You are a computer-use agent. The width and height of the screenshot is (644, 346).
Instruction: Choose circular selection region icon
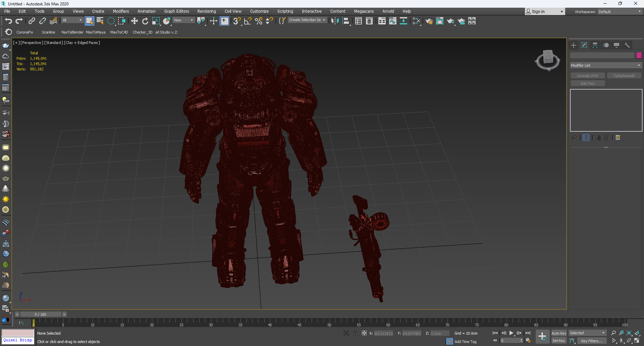point(111,21)
